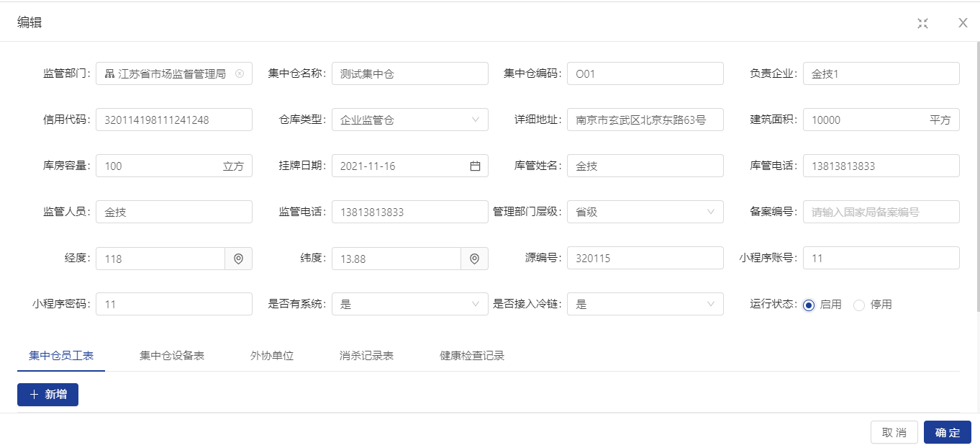Open the 管理部门层级 dropdown

[711, 212]
